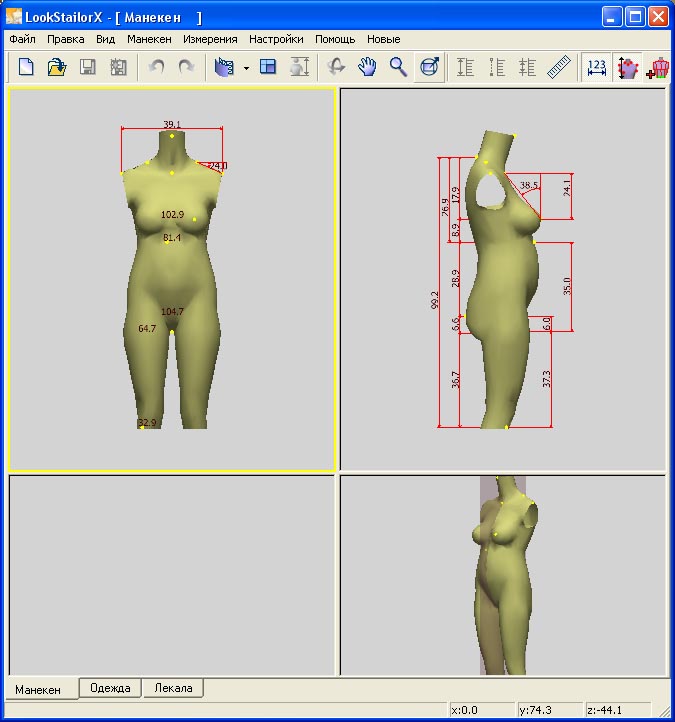675x722 pixels.
Task: Click the New document icon
Action: pos(26,67)
